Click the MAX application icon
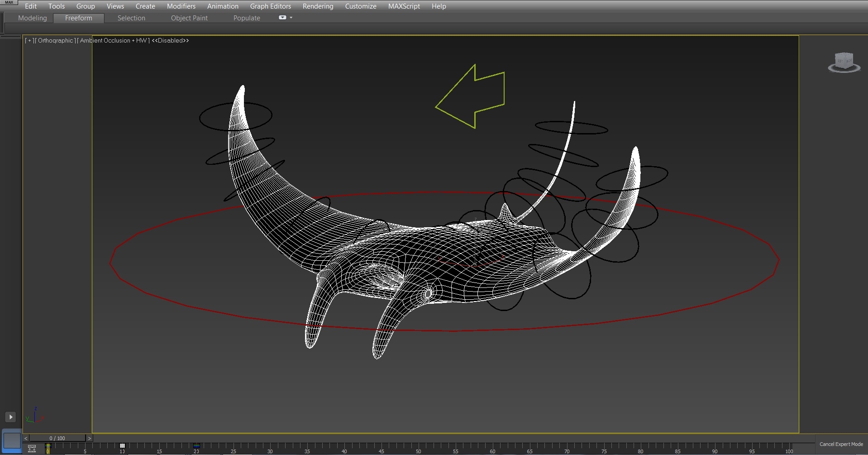 coord(9,2)
